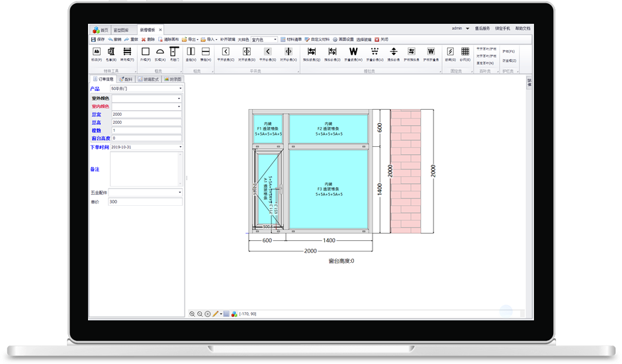The width and height of the screenshot is (622, 364).
Task: Click the zoom out magnifier on the canvas bar
Action: click(x=200, y=314)
